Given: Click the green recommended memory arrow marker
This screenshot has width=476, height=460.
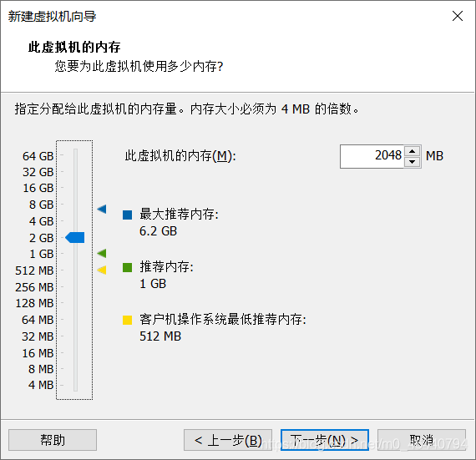Looking at the screenshot, I should click(x=102, y=253).
